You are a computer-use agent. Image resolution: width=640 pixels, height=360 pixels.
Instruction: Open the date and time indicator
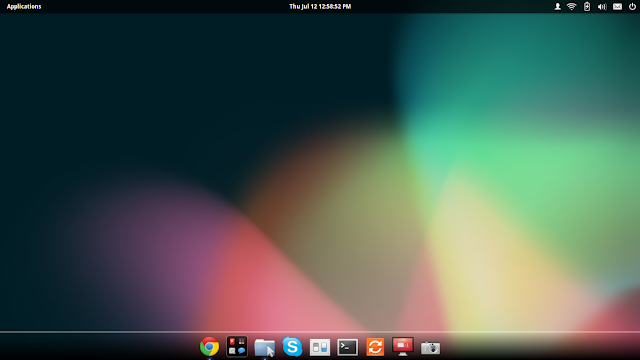[320, 7]
